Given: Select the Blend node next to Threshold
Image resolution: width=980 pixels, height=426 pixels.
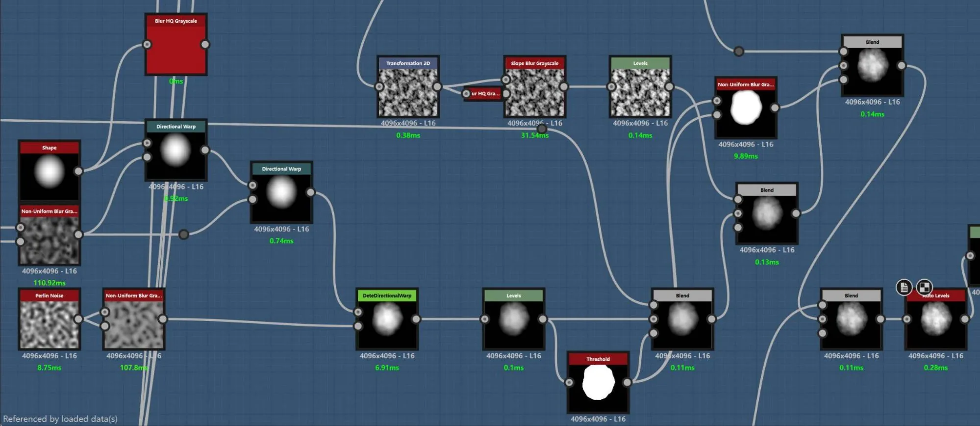Looking at the screenshot, I should coord(682,319).
